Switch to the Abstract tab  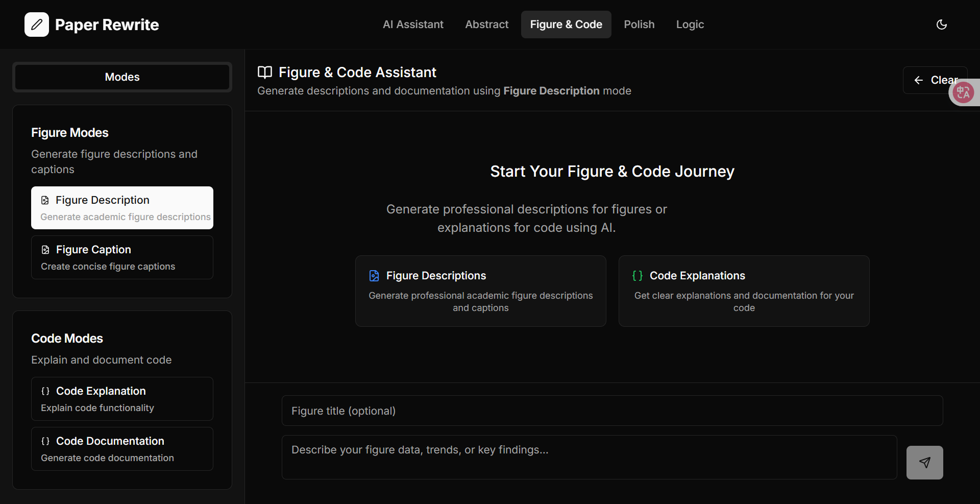tap(486, 25)
